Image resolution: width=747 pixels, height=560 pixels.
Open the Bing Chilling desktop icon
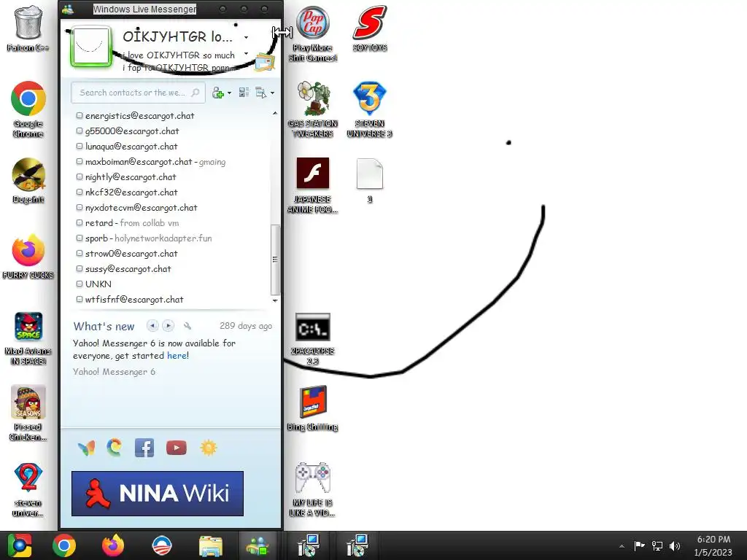[312, 408]
